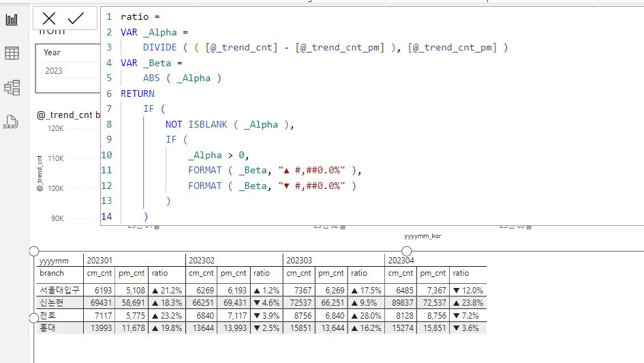Click the ▲ 23.8% ratio cell
644x363 pixels.
pyautogui.click(x=467, y=303)
